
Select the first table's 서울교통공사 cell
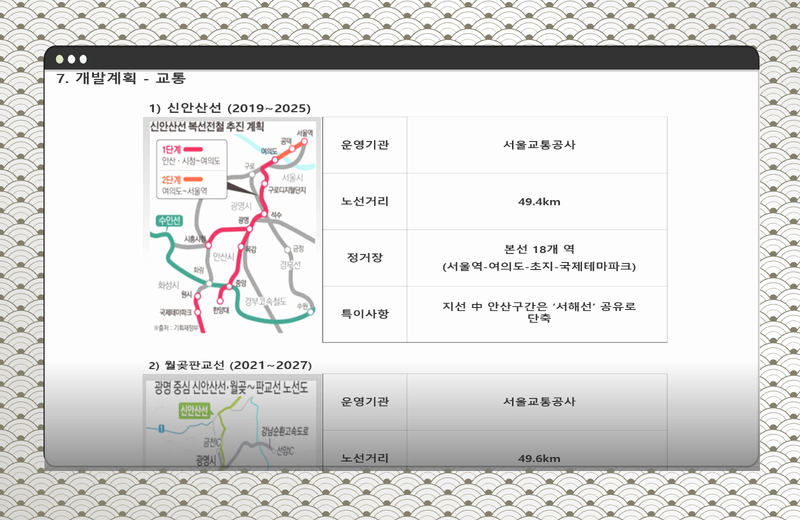539,145
